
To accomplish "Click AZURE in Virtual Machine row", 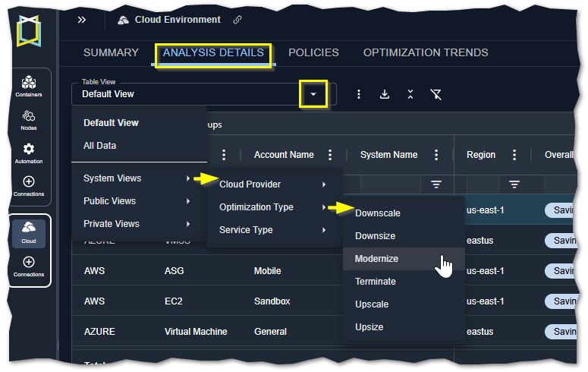I will click(99, 332).
